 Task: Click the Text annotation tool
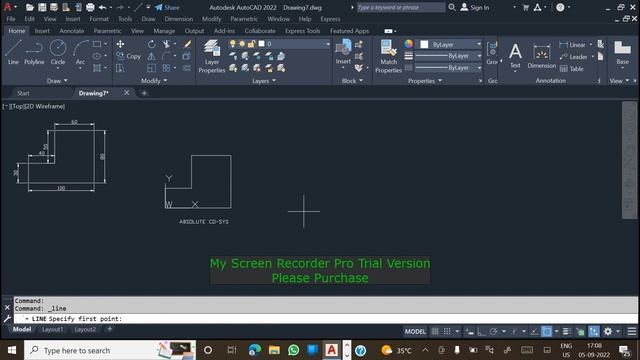515,56
